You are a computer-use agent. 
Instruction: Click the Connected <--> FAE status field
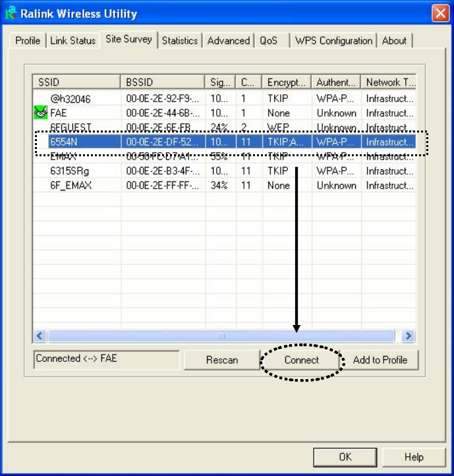(x=107, y=359)
